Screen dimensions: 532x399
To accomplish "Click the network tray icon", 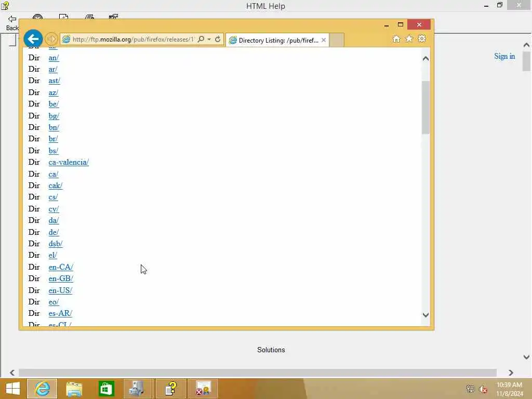I will [470, 389].
